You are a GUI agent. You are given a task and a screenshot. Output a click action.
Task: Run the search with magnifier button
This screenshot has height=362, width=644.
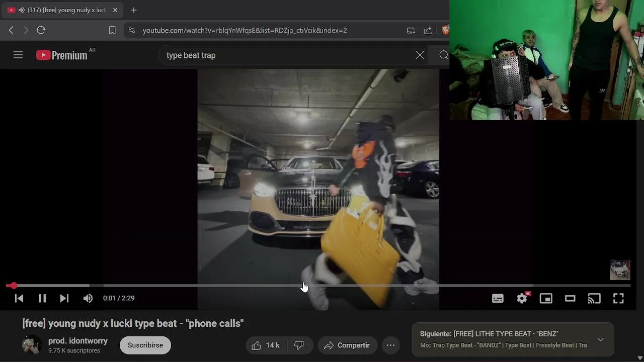443,55
